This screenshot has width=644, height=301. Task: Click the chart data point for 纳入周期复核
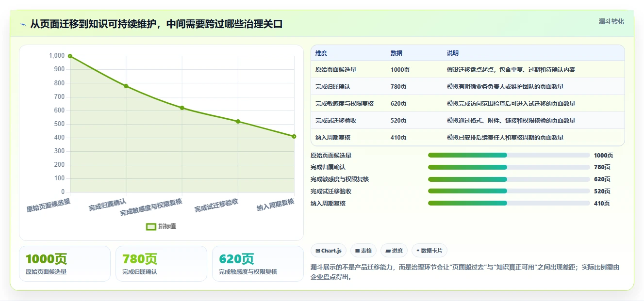point(294,136)
